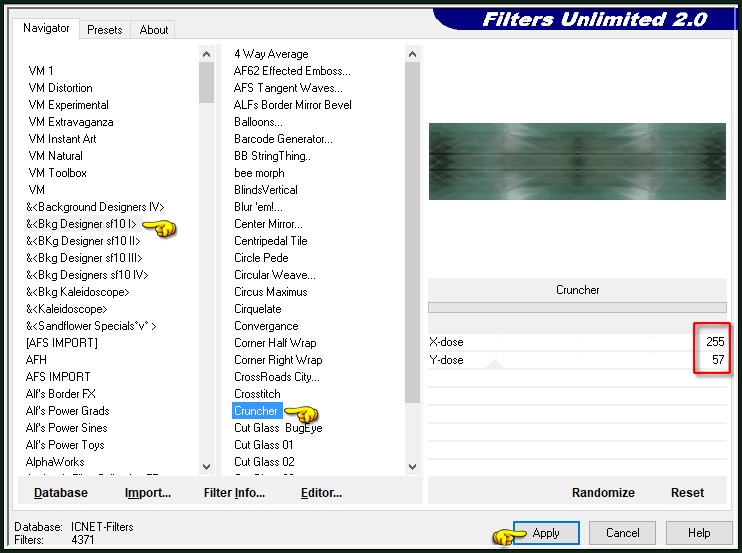
Task: Select AFH category
Action: click(36, 360)
